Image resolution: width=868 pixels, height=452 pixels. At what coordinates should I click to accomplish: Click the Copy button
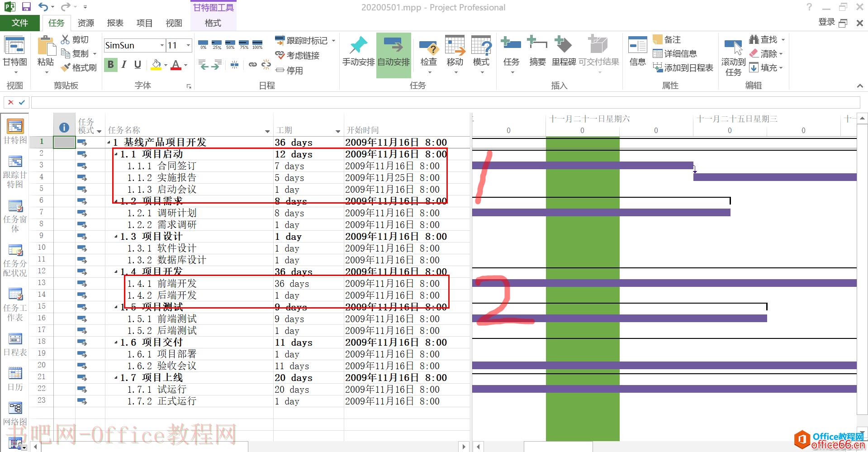coord(75,53)
